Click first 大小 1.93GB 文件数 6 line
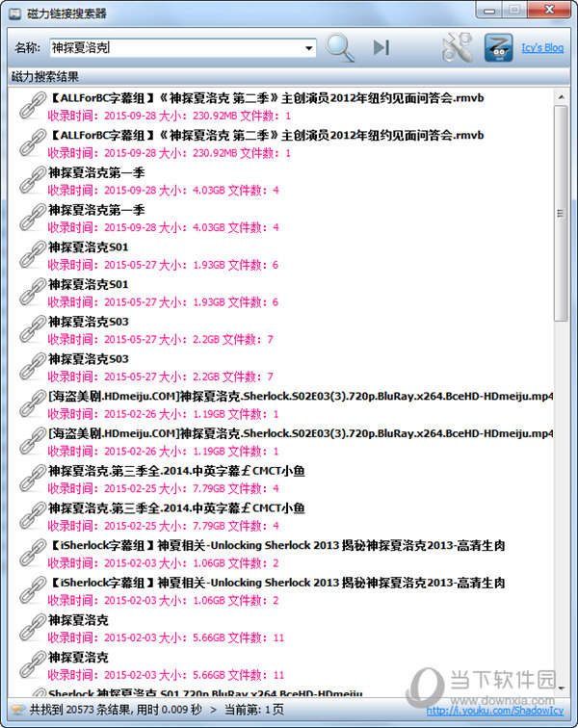 tap(164, 265)
